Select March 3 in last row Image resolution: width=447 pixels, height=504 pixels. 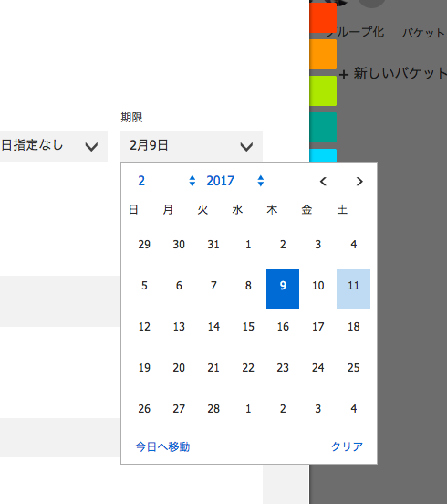coord(317,408)
